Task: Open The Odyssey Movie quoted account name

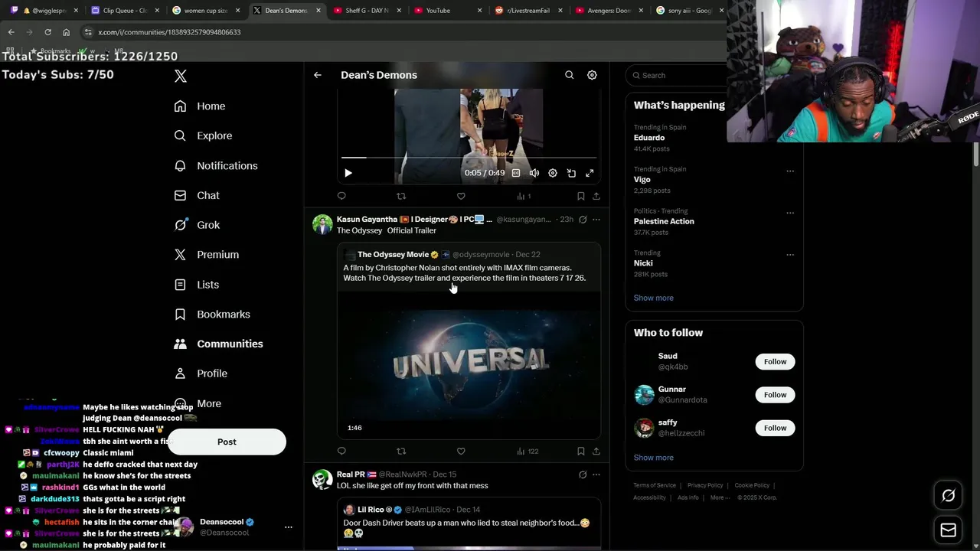Action: pos(393,254)
